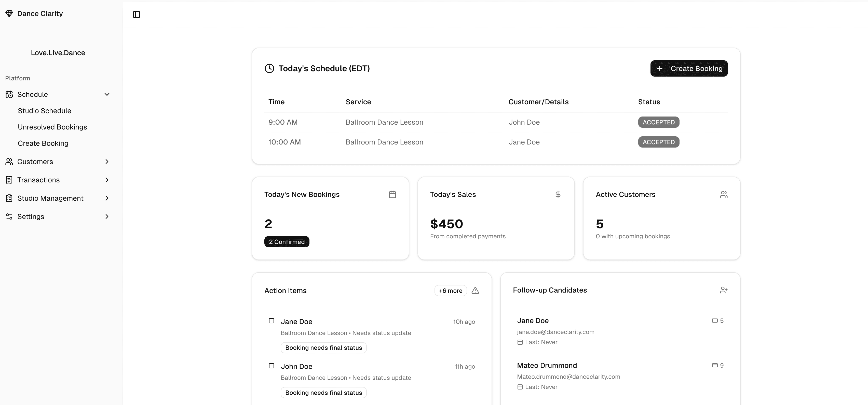Open Transactions via its document icon
This screenshot has height=405, width=868.
pos(9,180)
